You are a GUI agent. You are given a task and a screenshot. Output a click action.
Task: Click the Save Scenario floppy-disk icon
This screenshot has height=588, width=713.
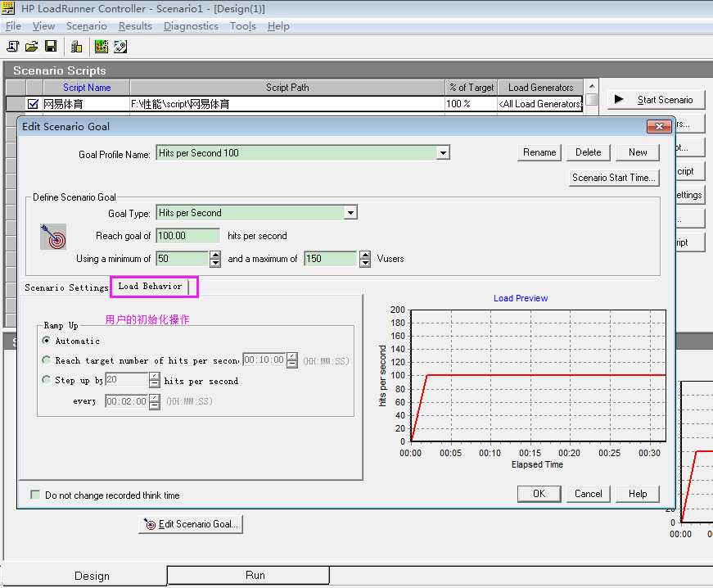[51, 47]
